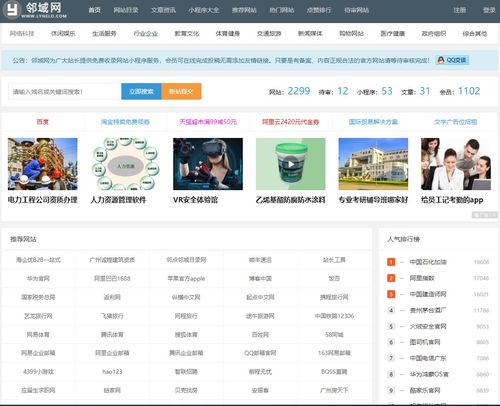
Task: Select the 交通旅游 category tab
Action: [x=269, y=33]
